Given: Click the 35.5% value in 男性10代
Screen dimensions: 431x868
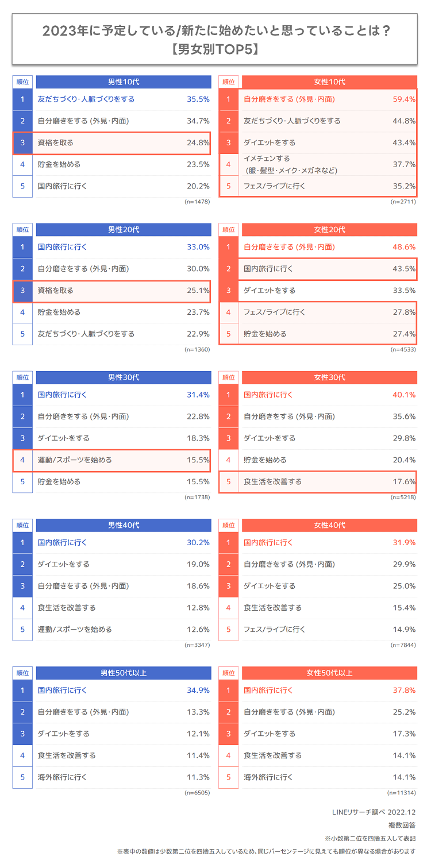Looking at the screenshot, I should pyautogui.click(x=198, y=99).
